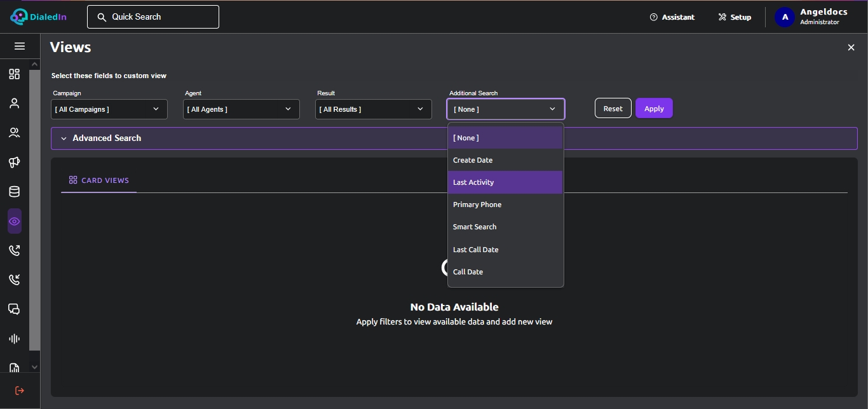Select the eye Views icon in sidebar
Image resolution: width=868 pixels, height=409 pixels.
point(14,221)
